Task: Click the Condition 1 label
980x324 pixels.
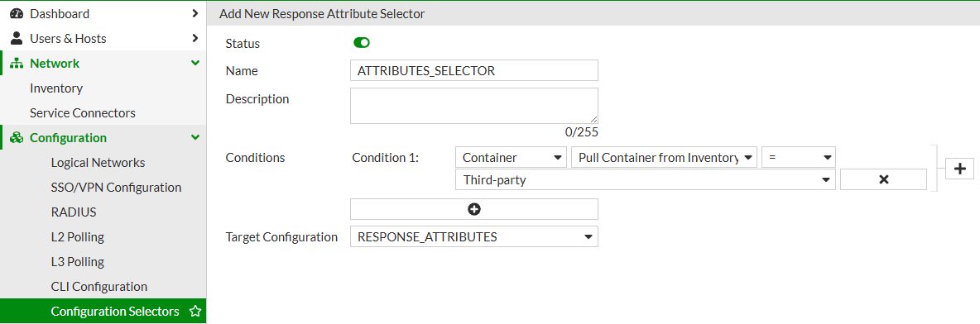Action: click(x=385, y=158)
